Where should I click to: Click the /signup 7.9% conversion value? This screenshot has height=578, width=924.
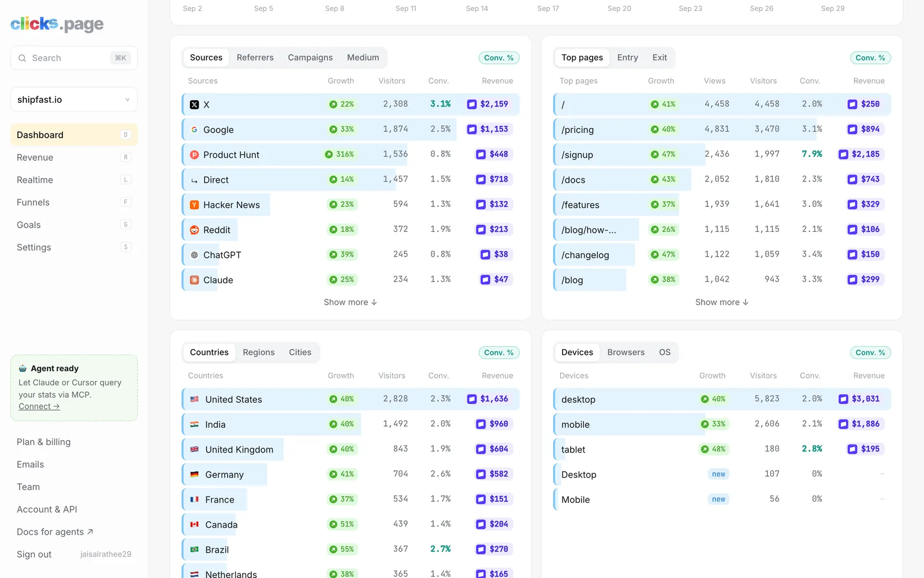[812, 154]
